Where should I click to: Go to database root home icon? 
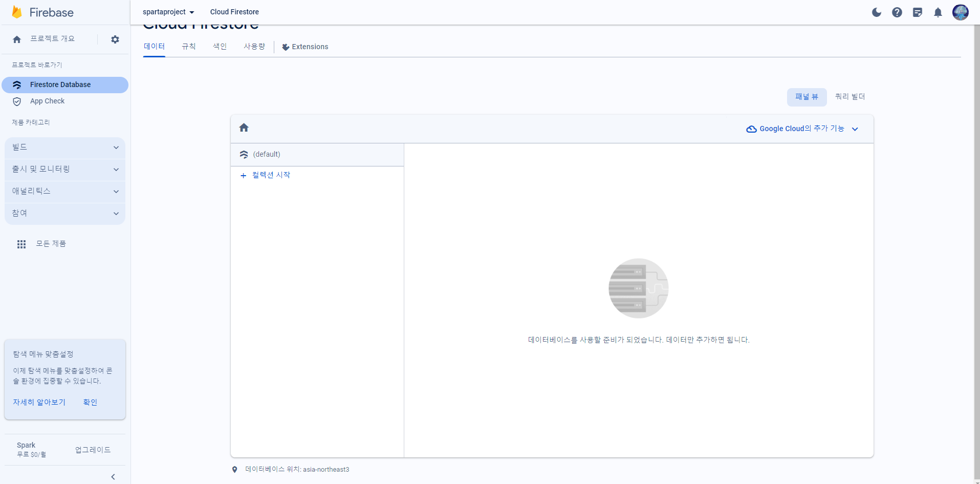pos(244,128)
